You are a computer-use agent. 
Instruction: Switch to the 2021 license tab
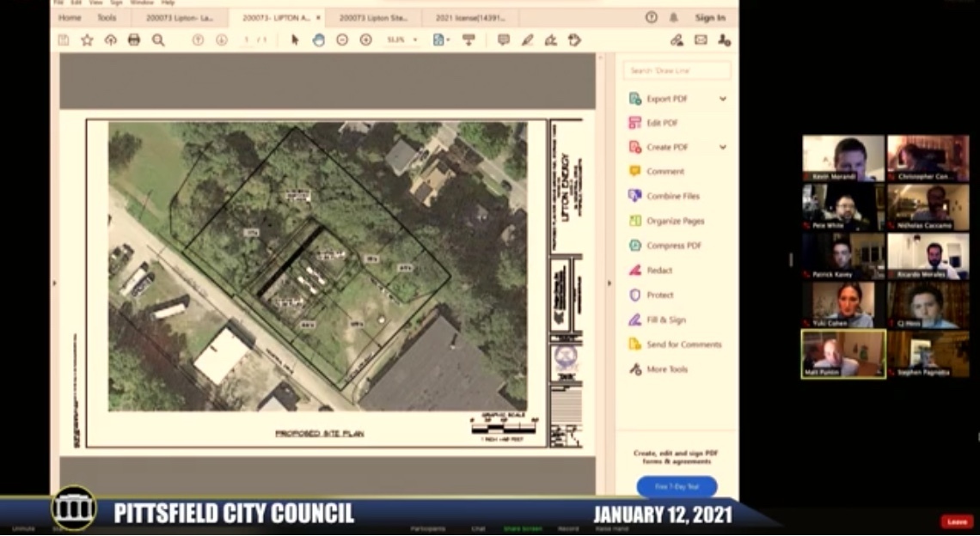(x=469, y=17)
